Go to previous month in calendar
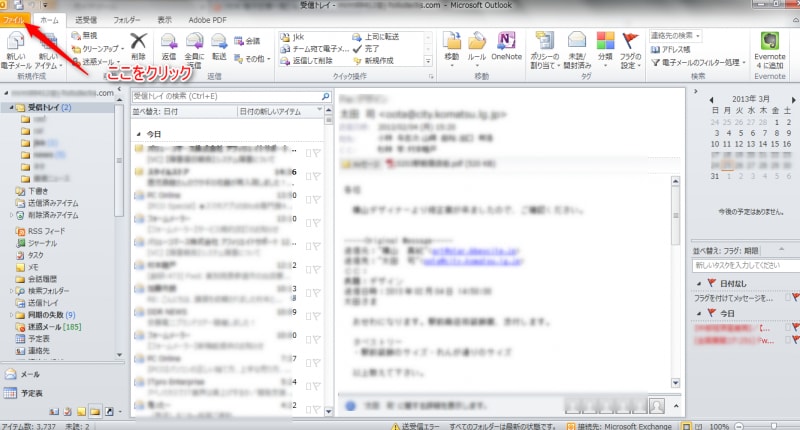 pyautogui.click(x=711, y=99)
